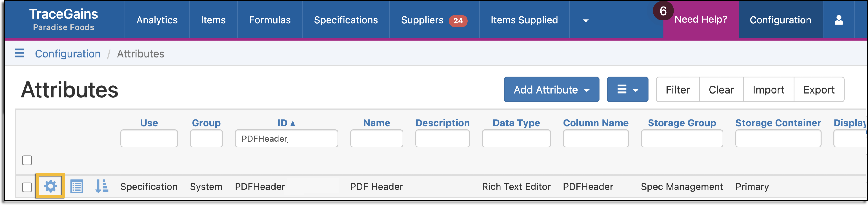The image size is (868, 205).
Task: Click the Suppliers 24 notification badge
Action: 458,21
